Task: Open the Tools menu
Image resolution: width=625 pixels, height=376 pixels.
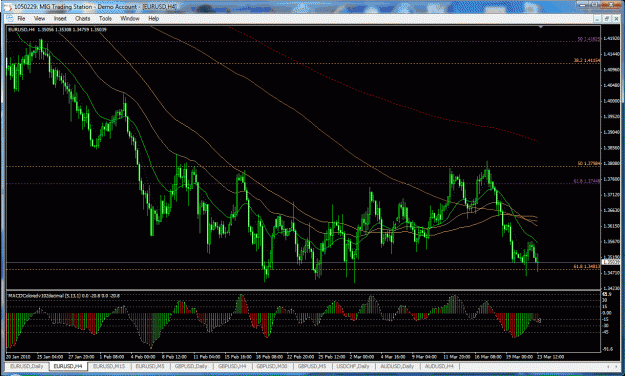Action: coord(105,18)
